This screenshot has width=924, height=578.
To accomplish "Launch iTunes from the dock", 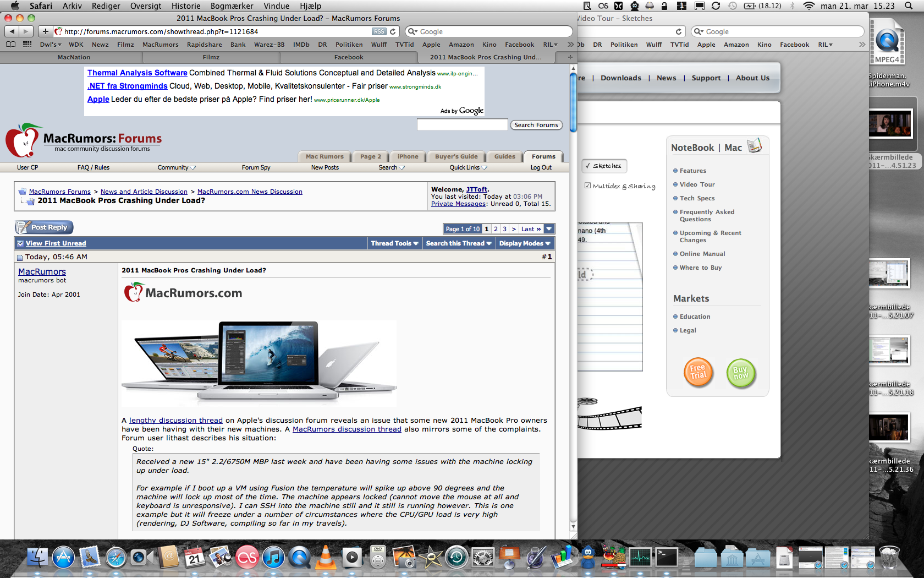I will point(273,558).
